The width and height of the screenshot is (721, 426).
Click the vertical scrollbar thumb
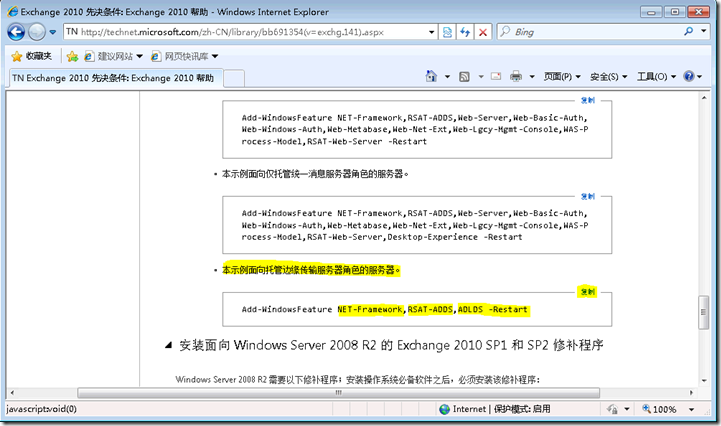coord(704,312)
